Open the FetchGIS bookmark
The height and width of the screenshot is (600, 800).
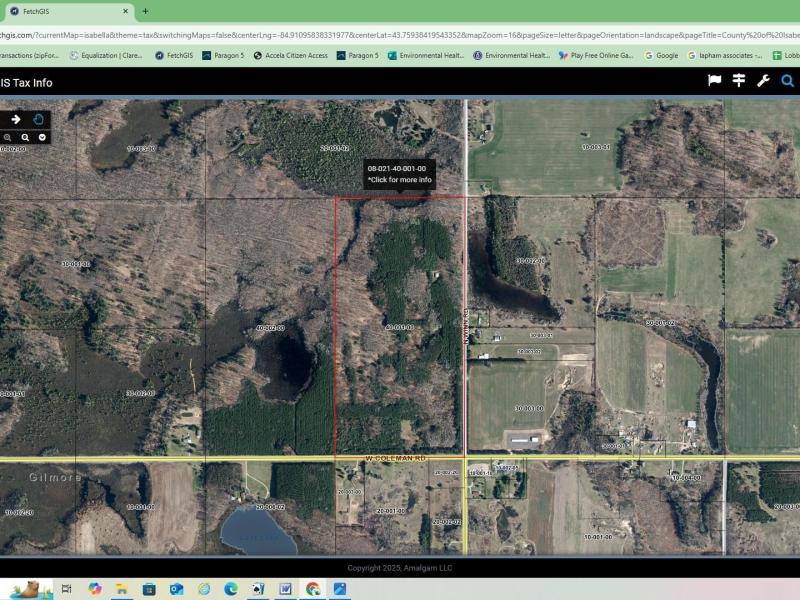(174, 55)
